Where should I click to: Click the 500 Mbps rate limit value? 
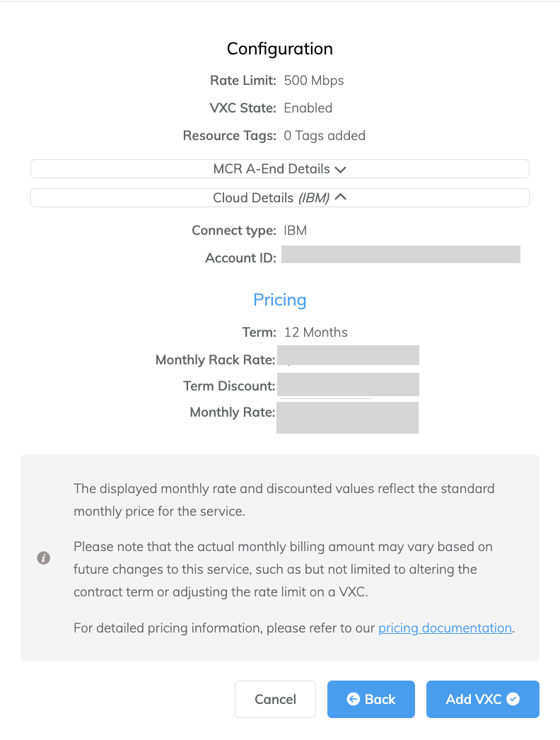314,81
